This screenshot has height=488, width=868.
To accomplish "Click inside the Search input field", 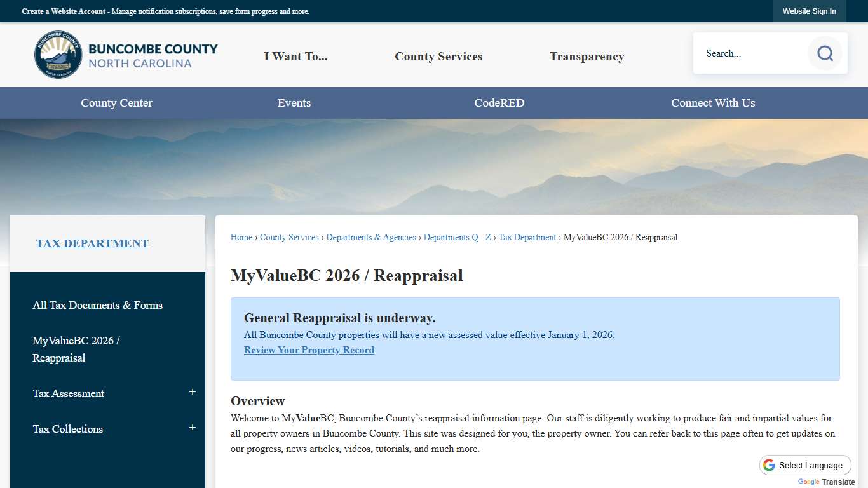I will (x=750, y=53).
